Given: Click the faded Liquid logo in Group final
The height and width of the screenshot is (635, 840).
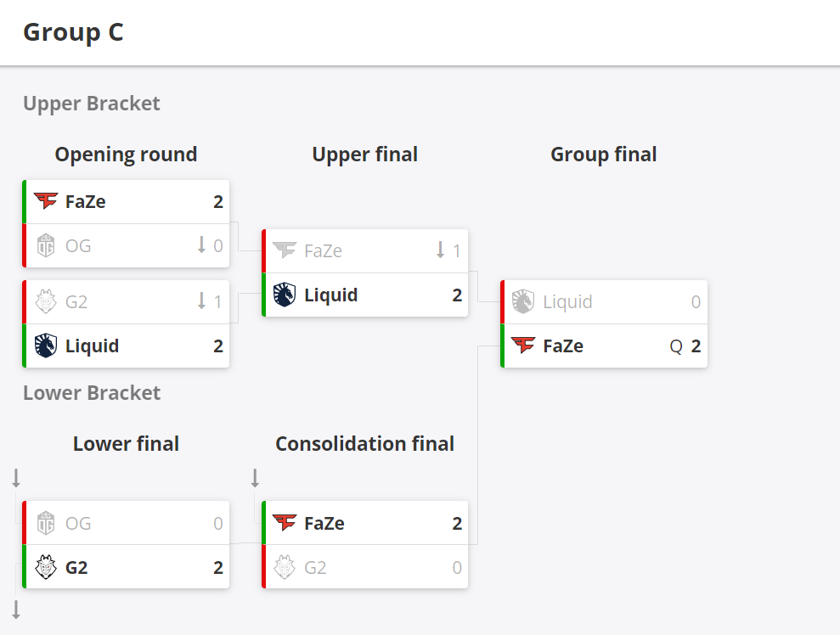Looking at the screenshot, I should click(523, 301).
